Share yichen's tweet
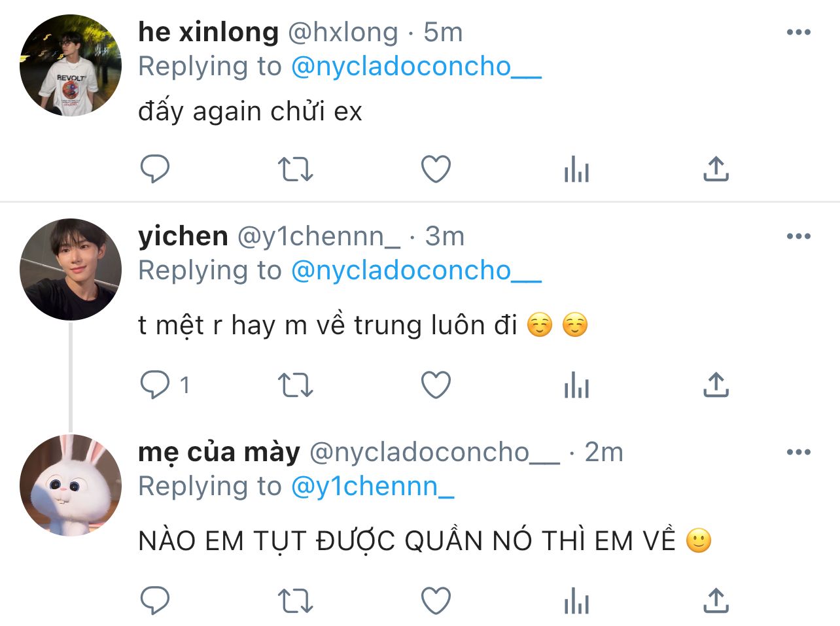Image resolution: width=840 pixels, height=626 pixels. point(716,385)
